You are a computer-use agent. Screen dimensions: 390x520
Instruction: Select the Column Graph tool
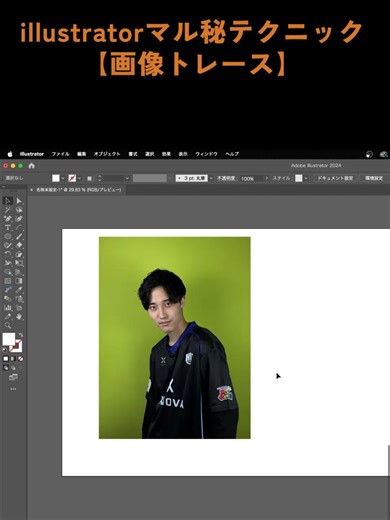pos(8,308)
